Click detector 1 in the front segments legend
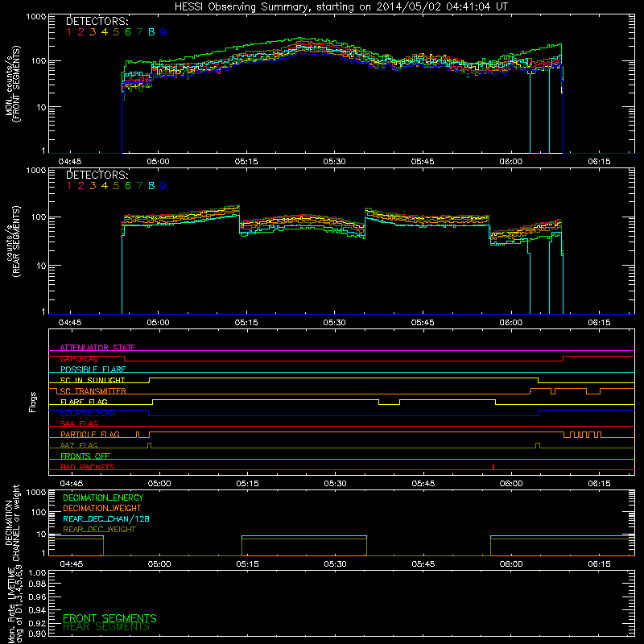The image size is (644, 644). click(x=69, y=31)
